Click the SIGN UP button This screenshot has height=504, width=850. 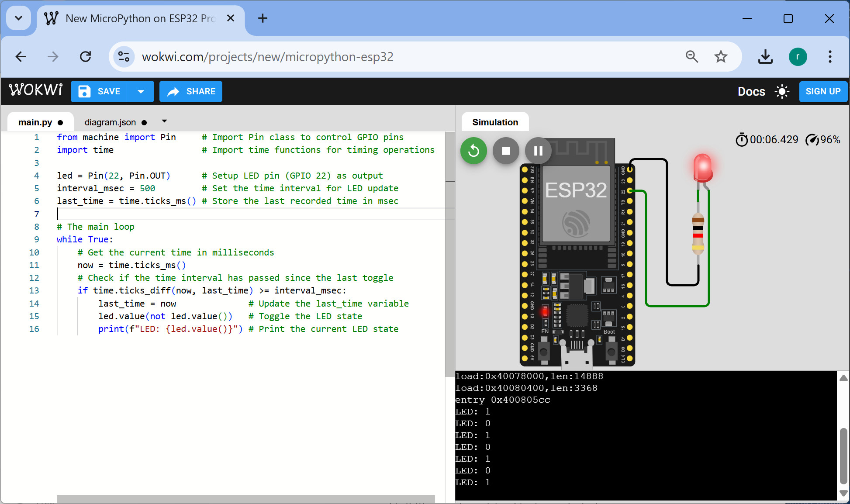(823, 91)
